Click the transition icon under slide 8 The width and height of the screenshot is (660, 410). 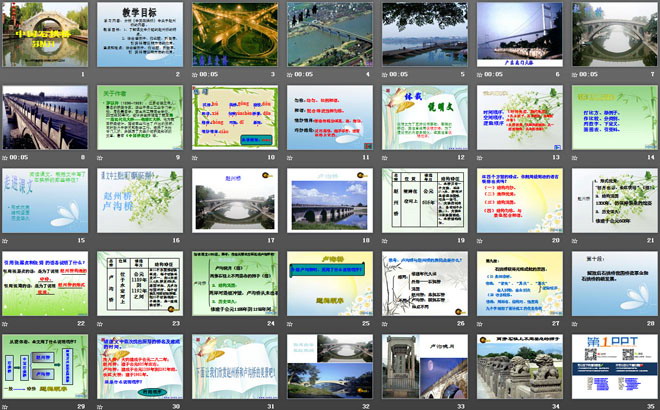click(7, 157)
